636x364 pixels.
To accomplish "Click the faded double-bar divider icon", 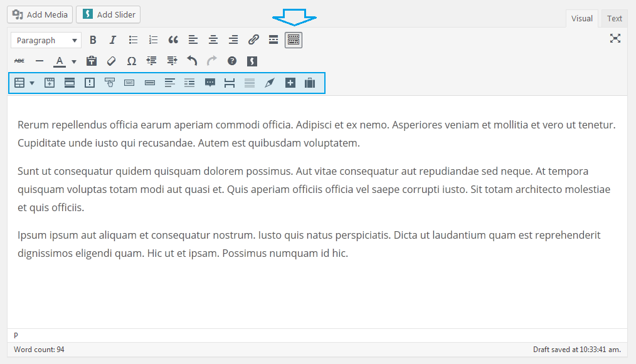I will coord(250,83).
